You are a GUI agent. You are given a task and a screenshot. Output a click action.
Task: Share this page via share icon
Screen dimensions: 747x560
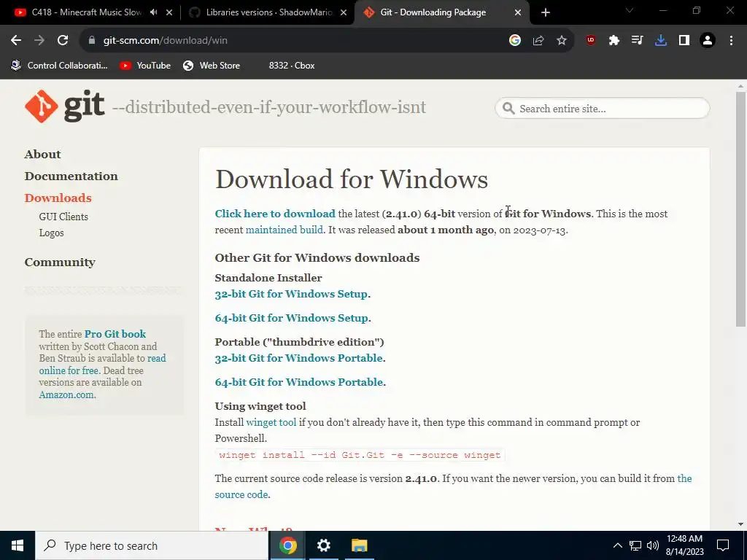(538, 41)
